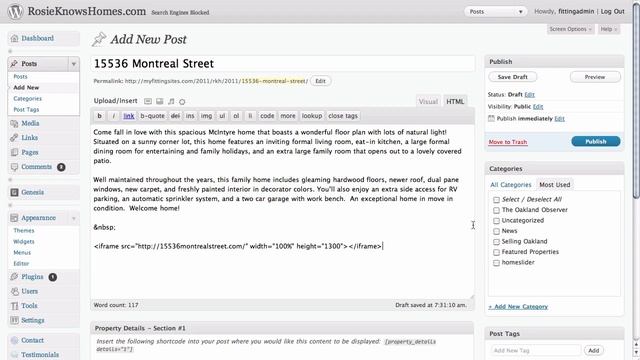Insert b-quote tag from toolbar

(152, 116)
